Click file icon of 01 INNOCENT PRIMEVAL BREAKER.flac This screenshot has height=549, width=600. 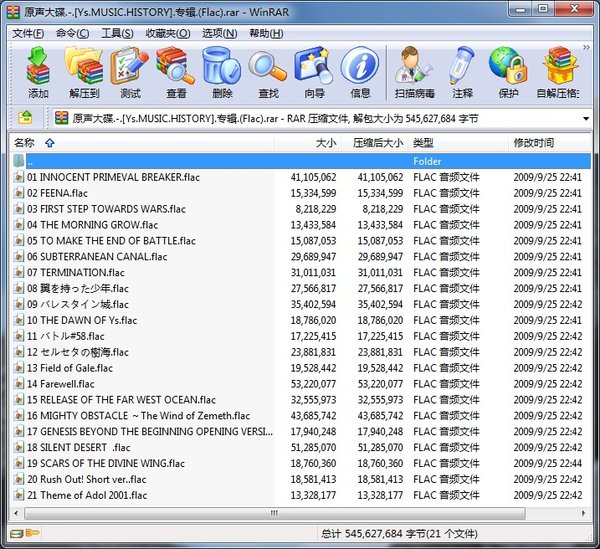point(18,177)
